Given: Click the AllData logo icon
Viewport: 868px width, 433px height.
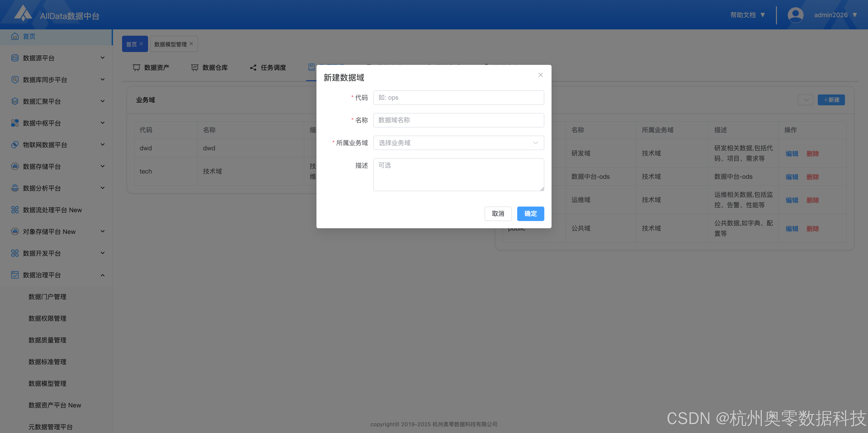Looking at the screenshot, I should [x=23, y=14].
